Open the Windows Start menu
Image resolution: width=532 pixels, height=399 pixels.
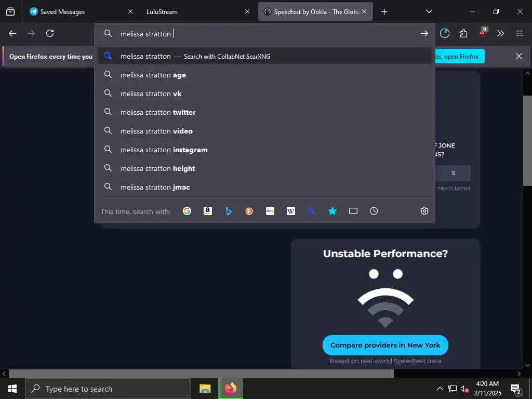(x=12, y=389)
